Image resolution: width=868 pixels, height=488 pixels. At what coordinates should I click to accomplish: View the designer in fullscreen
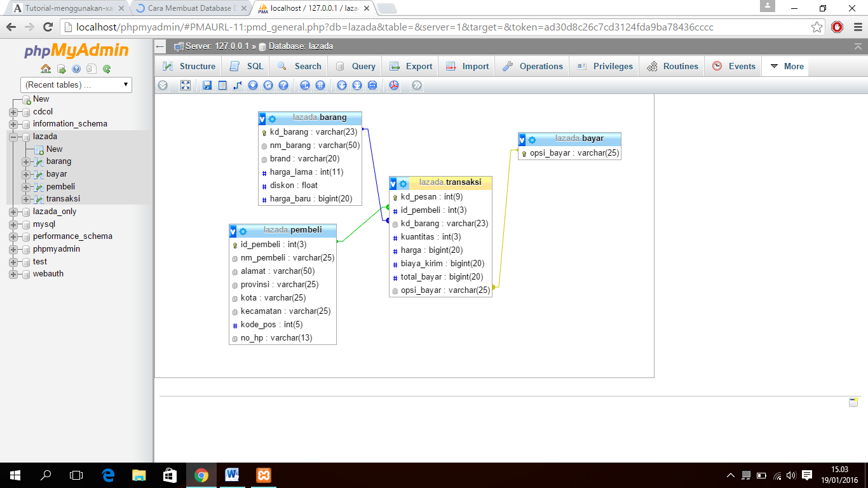tap(186, 85)
